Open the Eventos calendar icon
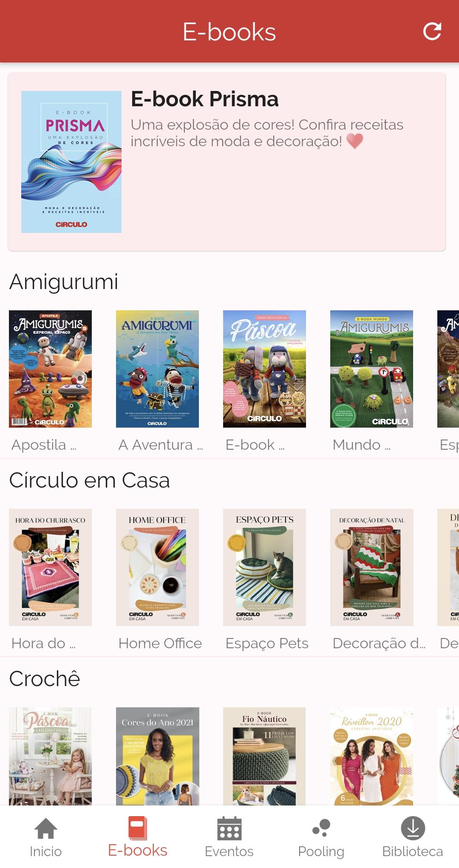Viewport: 459px width, 868px height. (x=229, y=828)
